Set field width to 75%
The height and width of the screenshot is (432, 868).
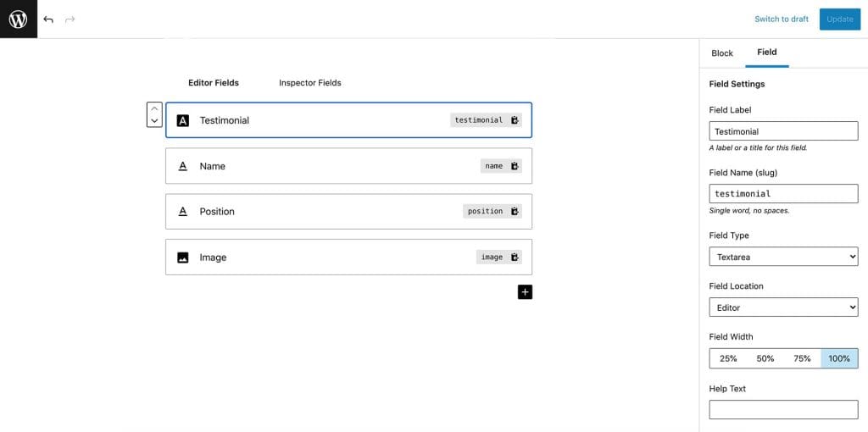(x=802, y=358)
